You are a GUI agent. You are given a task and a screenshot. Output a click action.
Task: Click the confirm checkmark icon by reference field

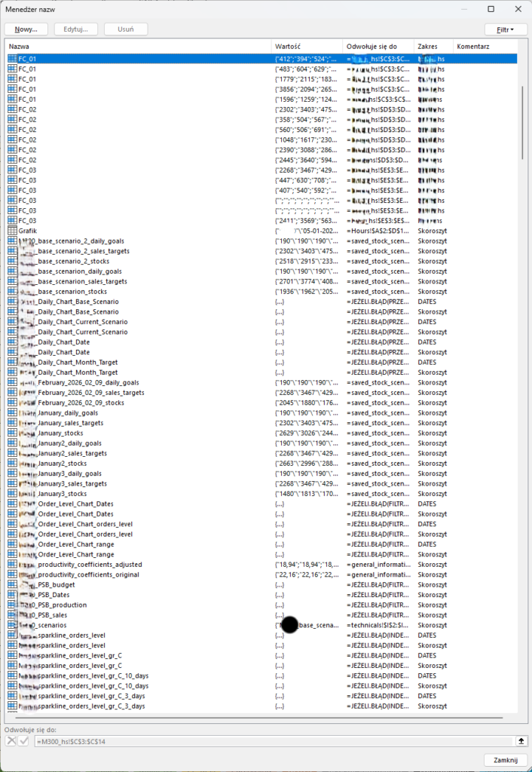23,740
